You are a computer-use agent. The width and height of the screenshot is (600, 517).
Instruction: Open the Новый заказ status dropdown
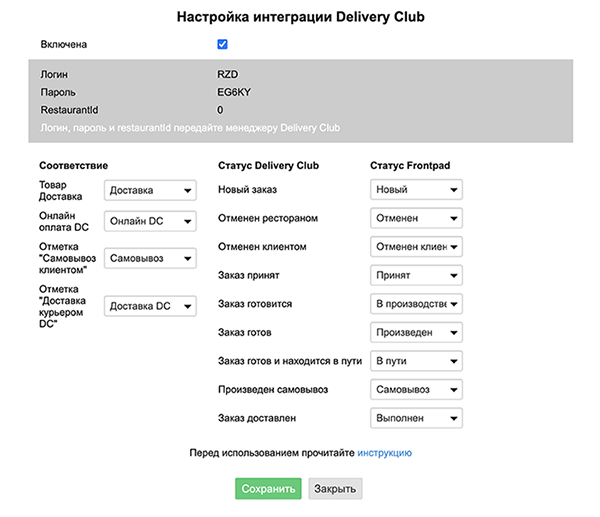416,189
